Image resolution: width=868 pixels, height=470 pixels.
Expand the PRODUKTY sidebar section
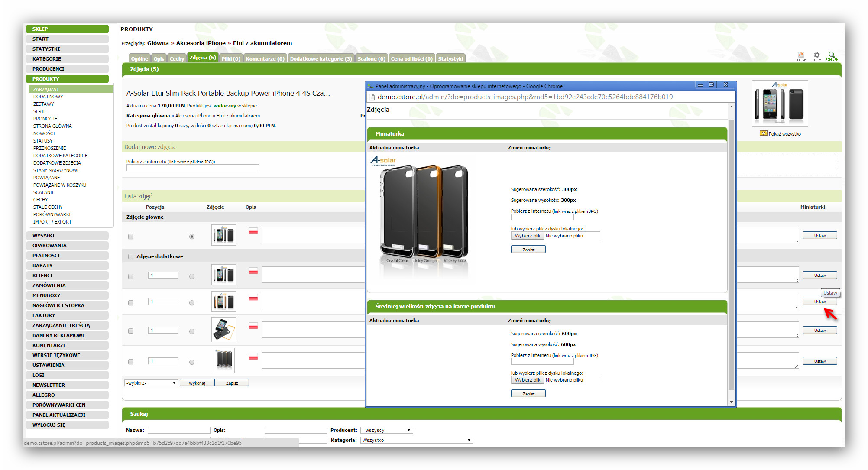point(67,79)
